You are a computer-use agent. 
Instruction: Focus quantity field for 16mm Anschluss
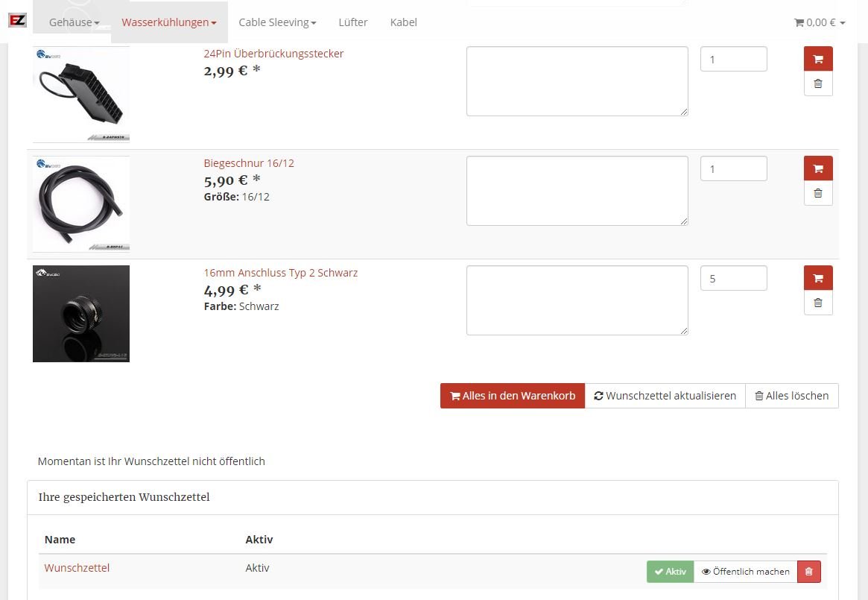click(x=733, y=278)
